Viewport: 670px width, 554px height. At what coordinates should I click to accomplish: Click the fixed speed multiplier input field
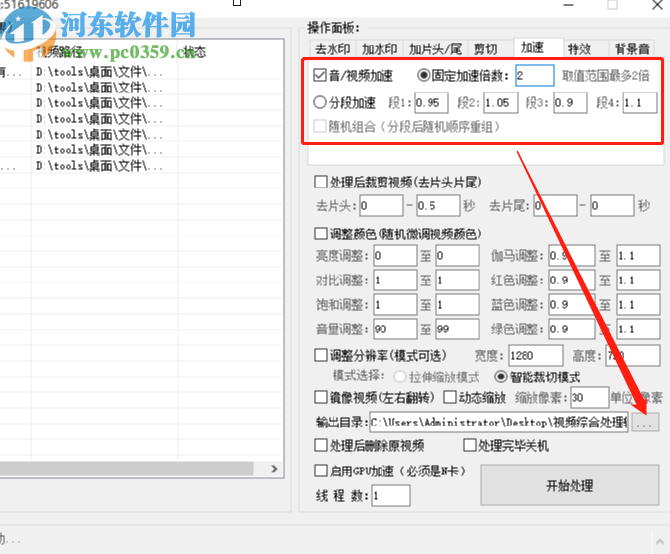coord(535,76)
